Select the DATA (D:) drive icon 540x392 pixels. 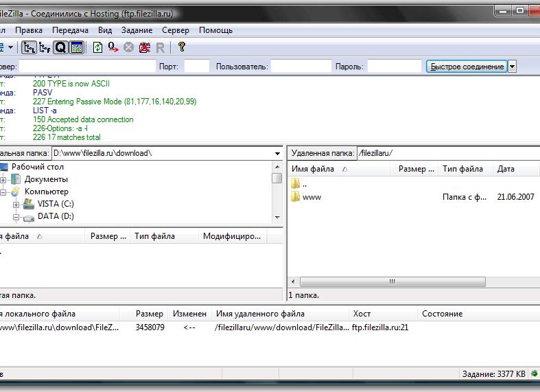click(29, 218)
